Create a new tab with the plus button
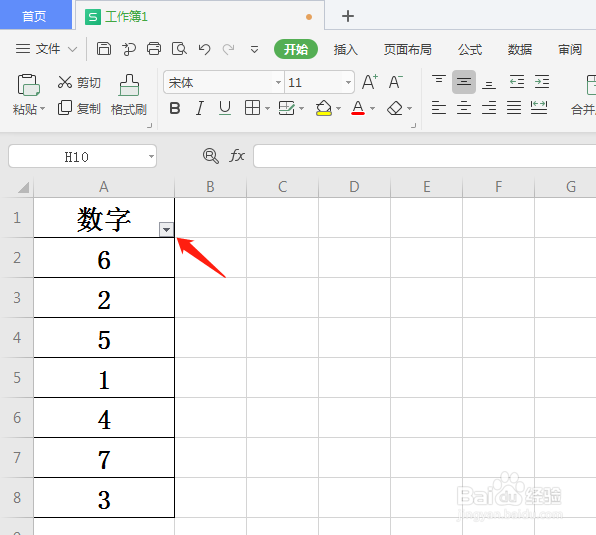 [x=348, y=16]
